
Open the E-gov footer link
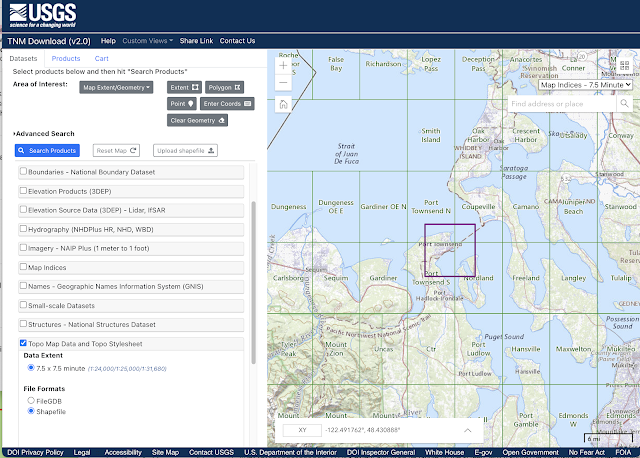pos(483,452)
